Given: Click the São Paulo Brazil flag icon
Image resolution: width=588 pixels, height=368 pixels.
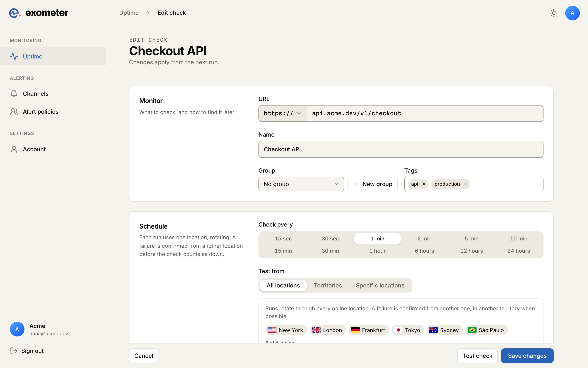Looking at the screenshot, I should click(472, 330).
